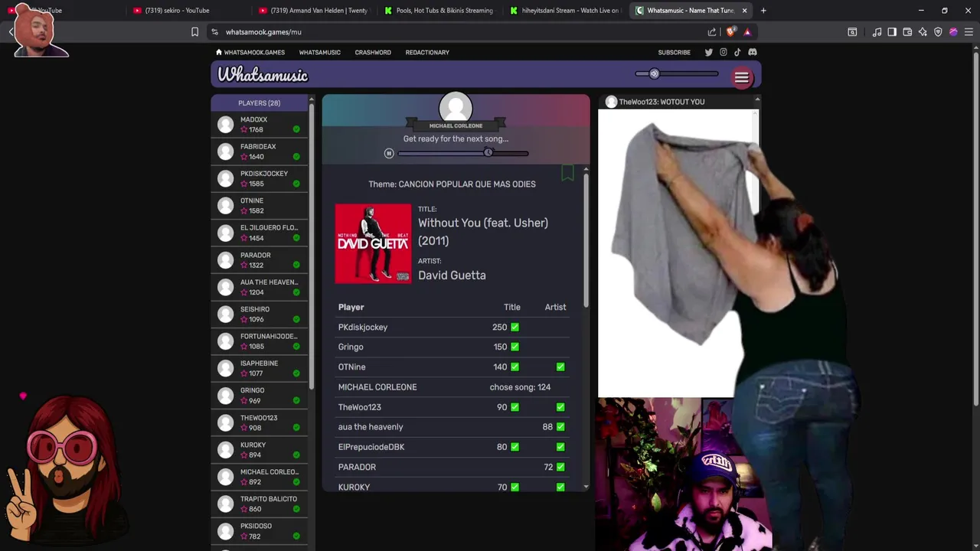Click PKdiskjockey title checkmark

(514, 327)
